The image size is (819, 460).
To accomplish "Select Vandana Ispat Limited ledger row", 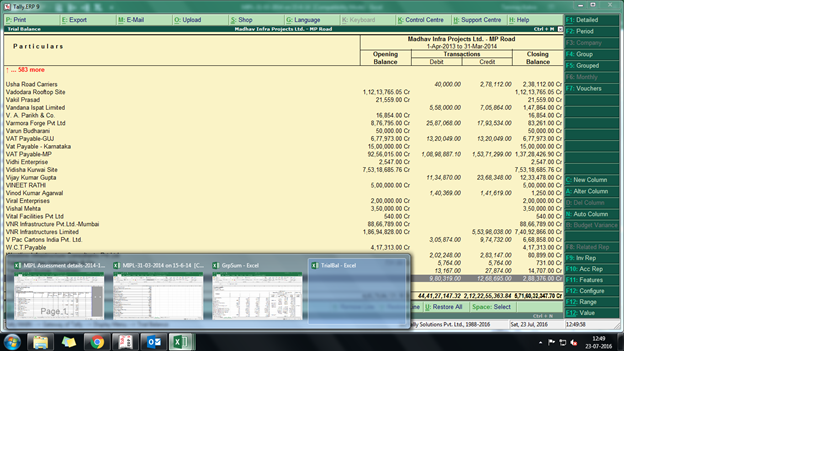I will [x=284, y=108].
